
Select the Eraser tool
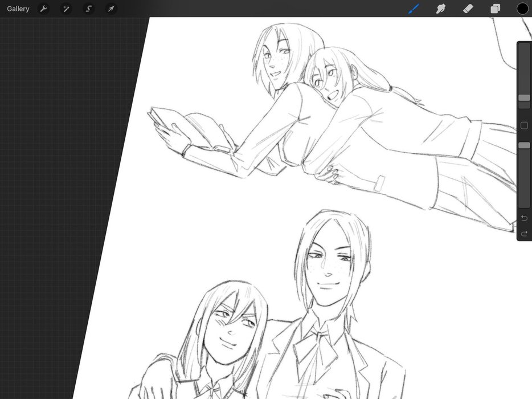[x=468, y=9]
